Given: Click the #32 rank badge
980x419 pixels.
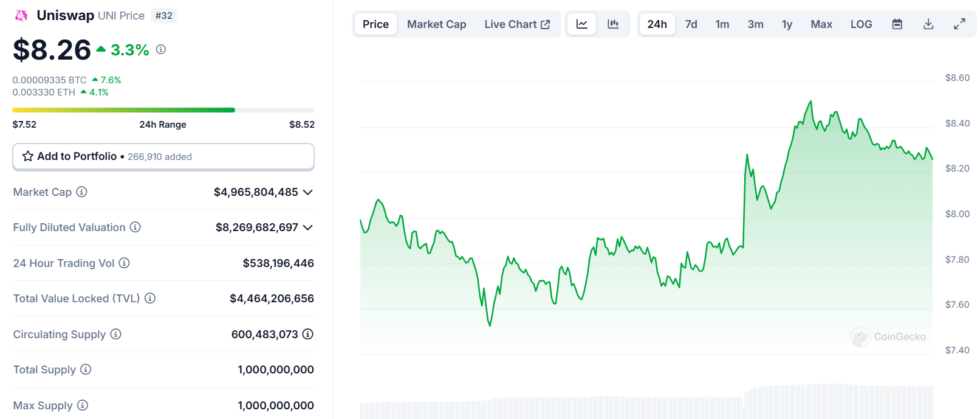Looking at the screenshot, I should pos(164,16).
